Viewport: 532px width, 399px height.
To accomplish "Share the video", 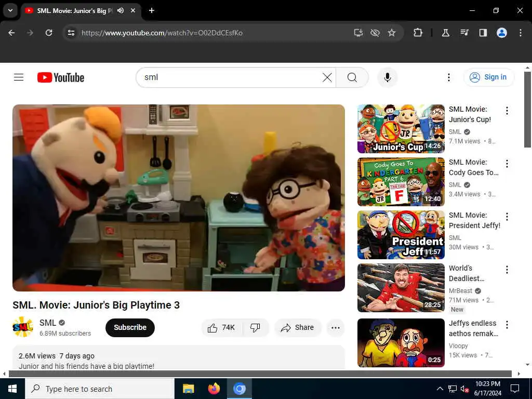I will pyautogui.click(x=298, y=327).
